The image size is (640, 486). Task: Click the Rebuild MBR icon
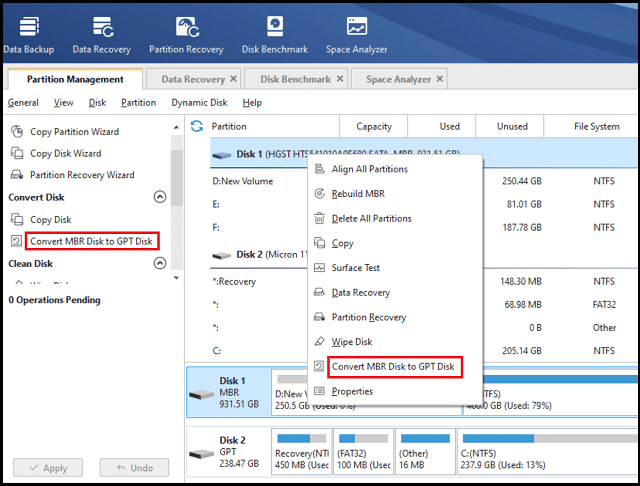pos(319,193)
